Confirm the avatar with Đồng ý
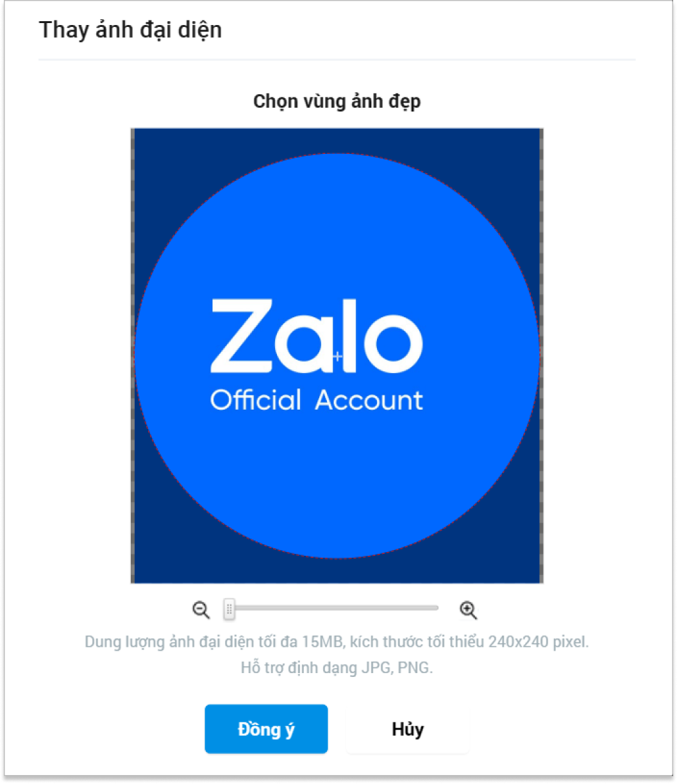Viewport: 677px width, 784px height. 266,729
